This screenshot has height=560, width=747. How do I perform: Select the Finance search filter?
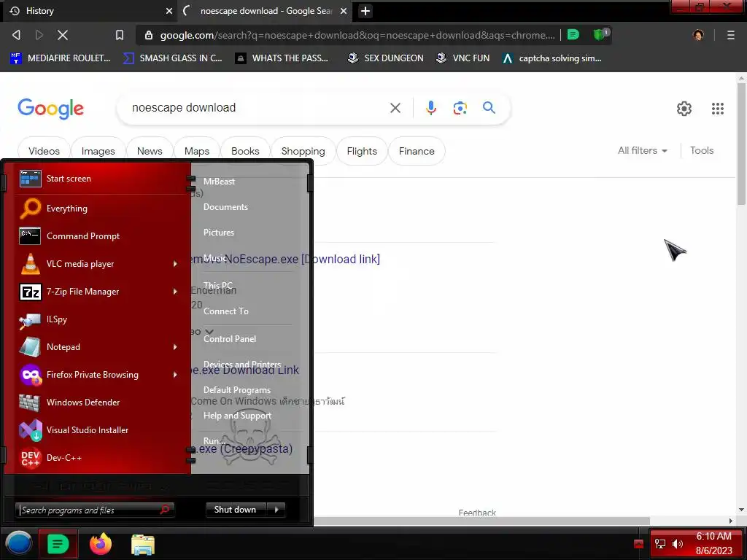417,151
